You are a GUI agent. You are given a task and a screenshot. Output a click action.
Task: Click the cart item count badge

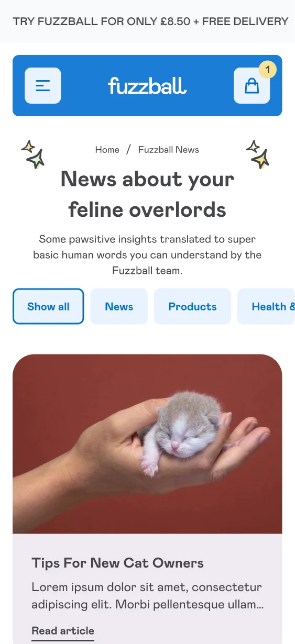point(268,70)
